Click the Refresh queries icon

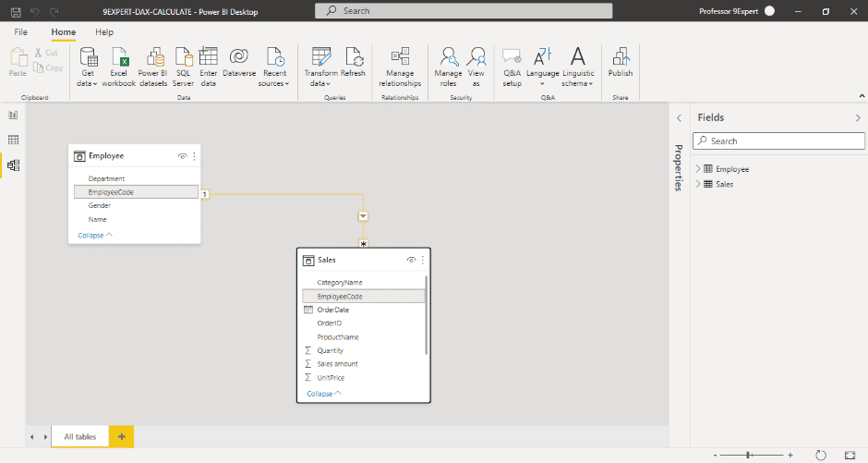353,57
